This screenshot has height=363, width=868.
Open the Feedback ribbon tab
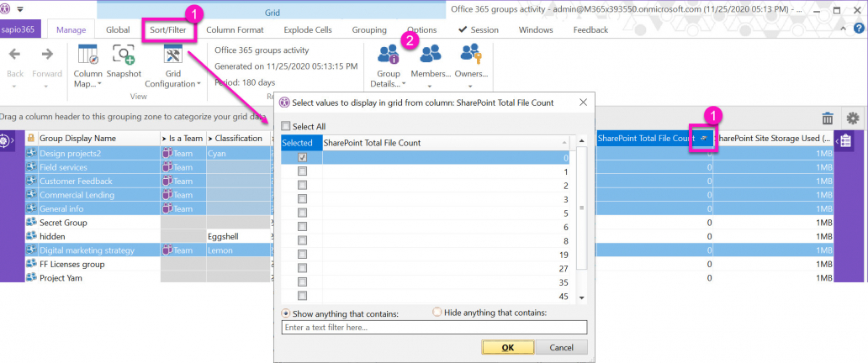(x=590, y=30)
